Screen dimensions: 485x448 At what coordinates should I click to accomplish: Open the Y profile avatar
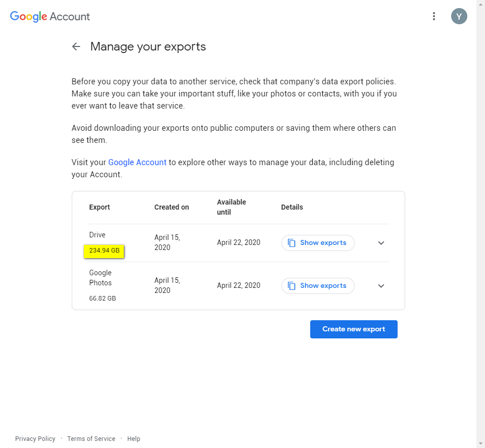click(x=459, y=16)
